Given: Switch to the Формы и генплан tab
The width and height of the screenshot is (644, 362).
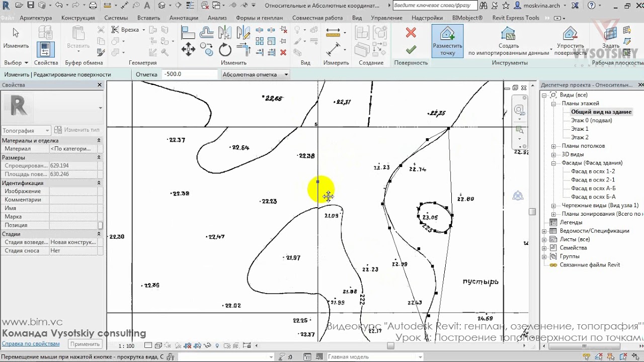Looking at the screenshot, I should click(x=260, y=18).
